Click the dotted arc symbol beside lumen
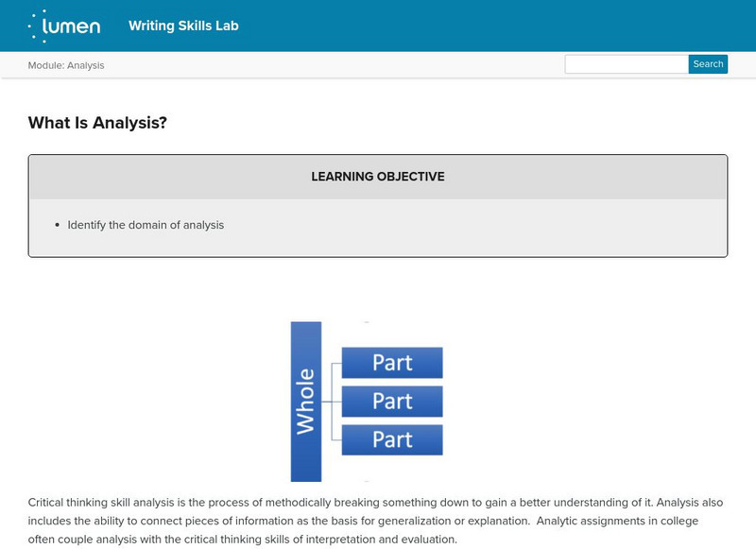This screenshot has height=549, width=756. tap(38, 26)
